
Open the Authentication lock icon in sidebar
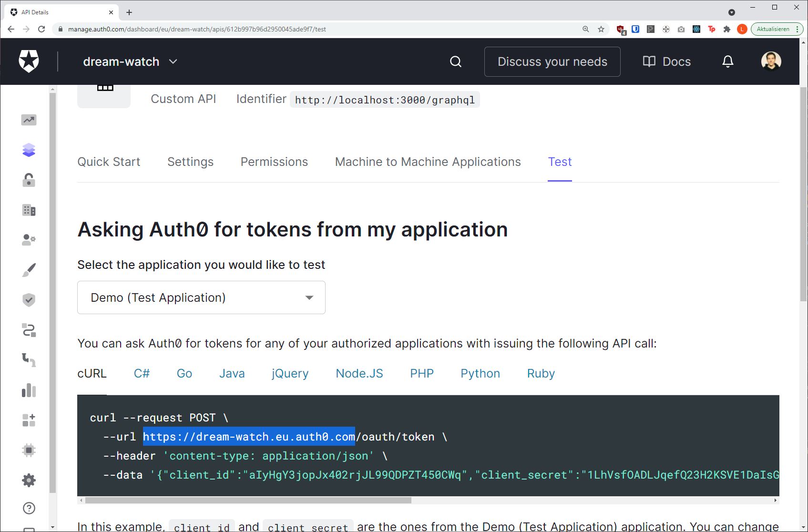coord(29,180)
